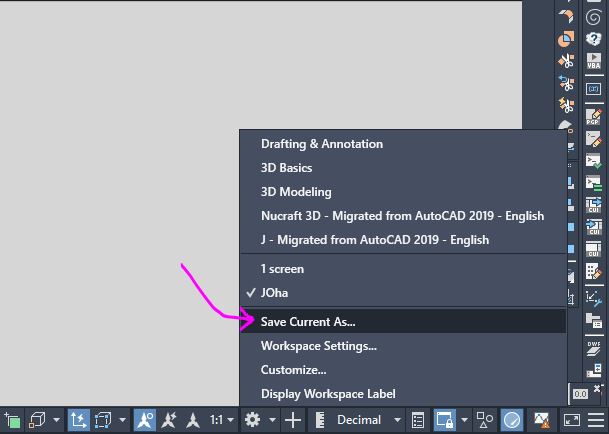Open Workspace Settings... option
609x434 pixels.
click(318, 346)
